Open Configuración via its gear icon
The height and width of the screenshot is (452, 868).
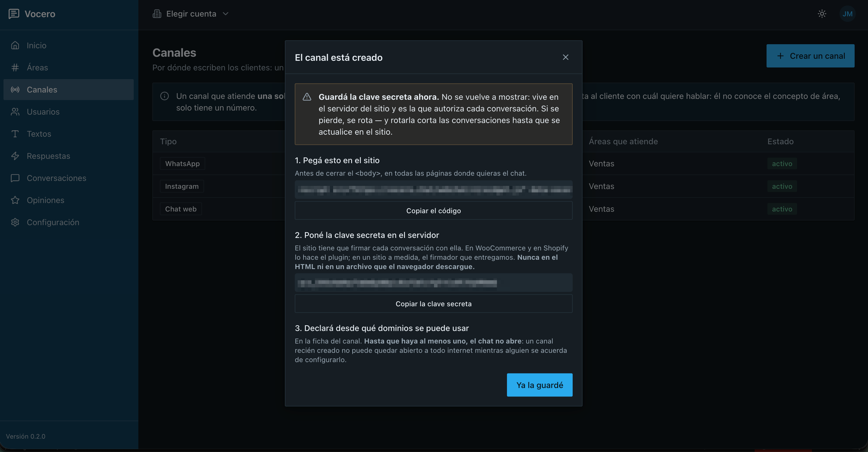point(15,222)
